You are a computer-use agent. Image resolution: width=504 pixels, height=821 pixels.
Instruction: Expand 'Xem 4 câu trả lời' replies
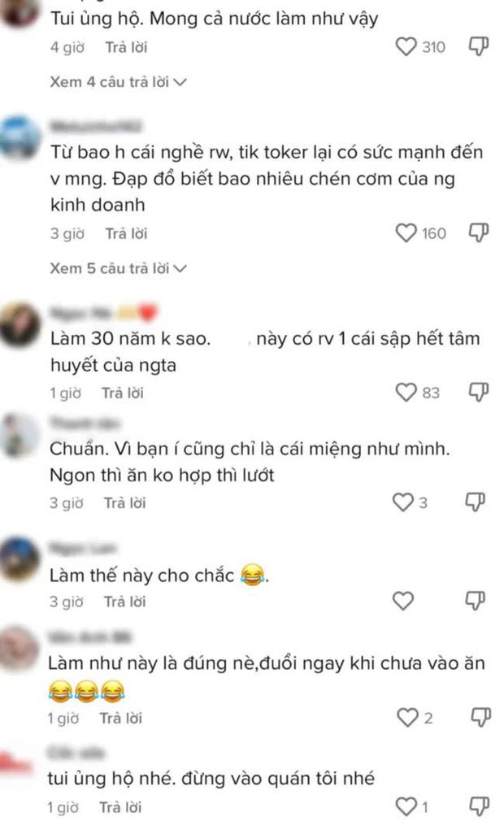pyautogui.click(x=119, y=82)
